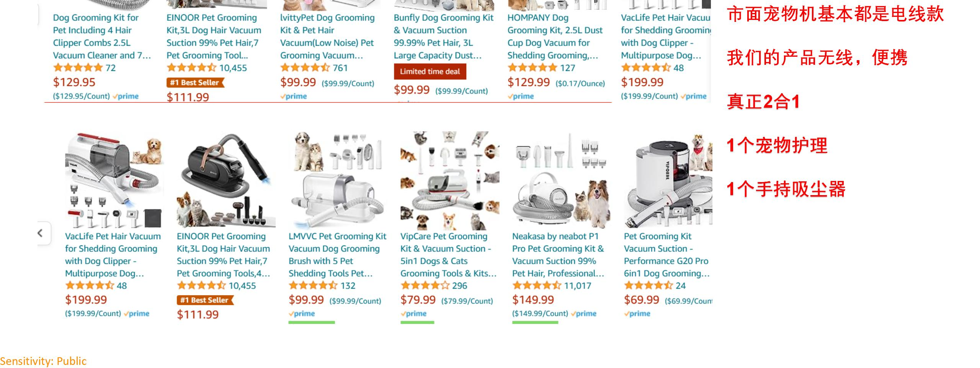This screenshot has width=980, height=368.
Task: Open the 10,455 reviews count in bottom row
Action: pyautogui.click(x=242, y=286)
